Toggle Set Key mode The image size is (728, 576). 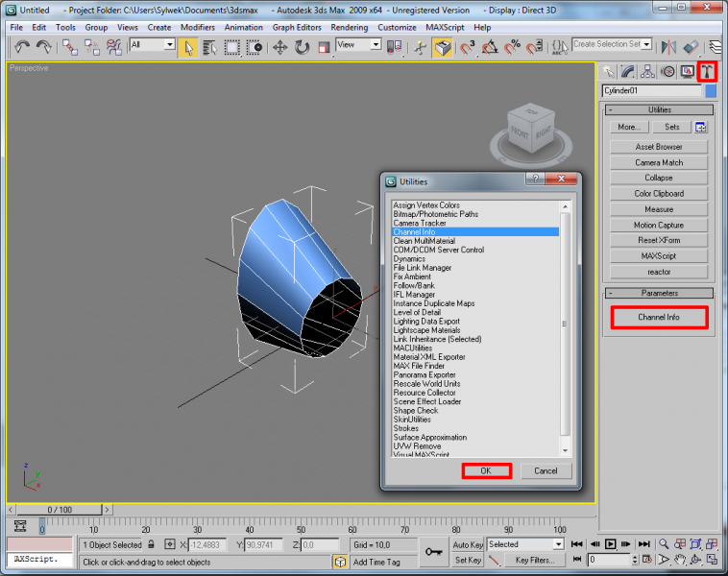click(x=468, y=560)
